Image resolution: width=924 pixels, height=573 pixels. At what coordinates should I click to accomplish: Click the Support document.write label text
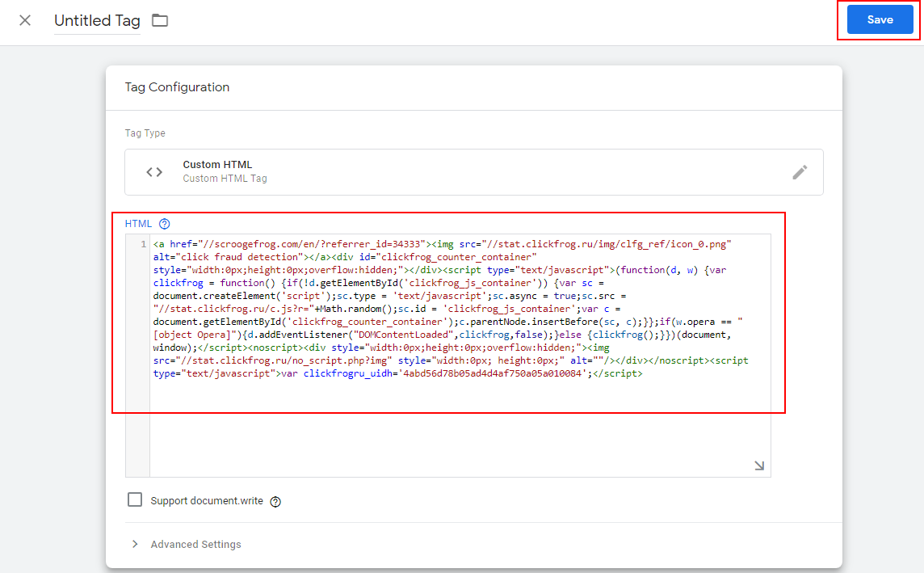(x=207, y=501)
